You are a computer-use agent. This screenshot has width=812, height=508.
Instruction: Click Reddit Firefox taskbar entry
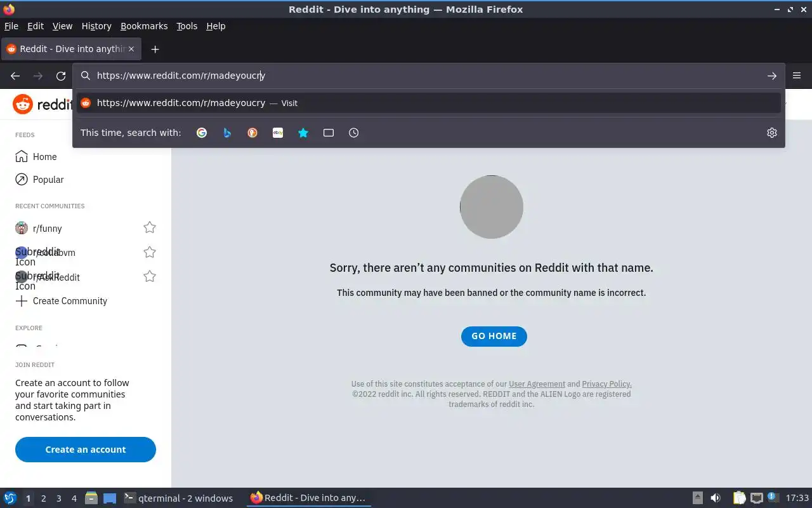click(x=308, y=498)
